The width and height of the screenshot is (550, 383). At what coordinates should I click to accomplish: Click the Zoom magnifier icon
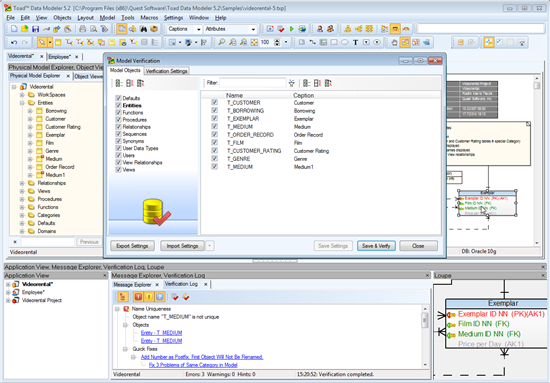(x=222, y=42)
